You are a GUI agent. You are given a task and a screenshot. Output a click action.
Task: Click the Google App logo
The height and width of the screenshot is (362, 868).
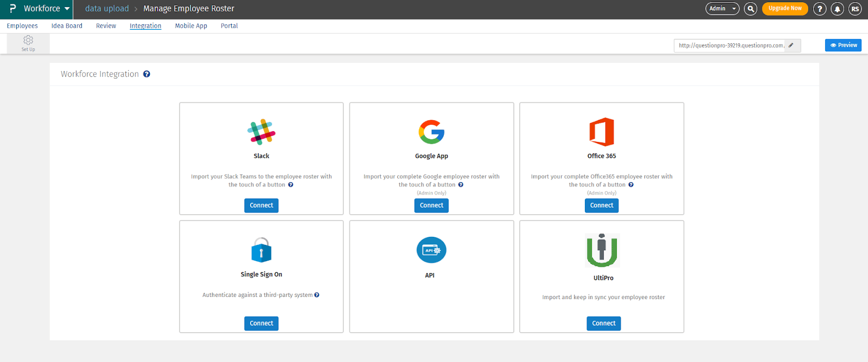tap(431, 132)
